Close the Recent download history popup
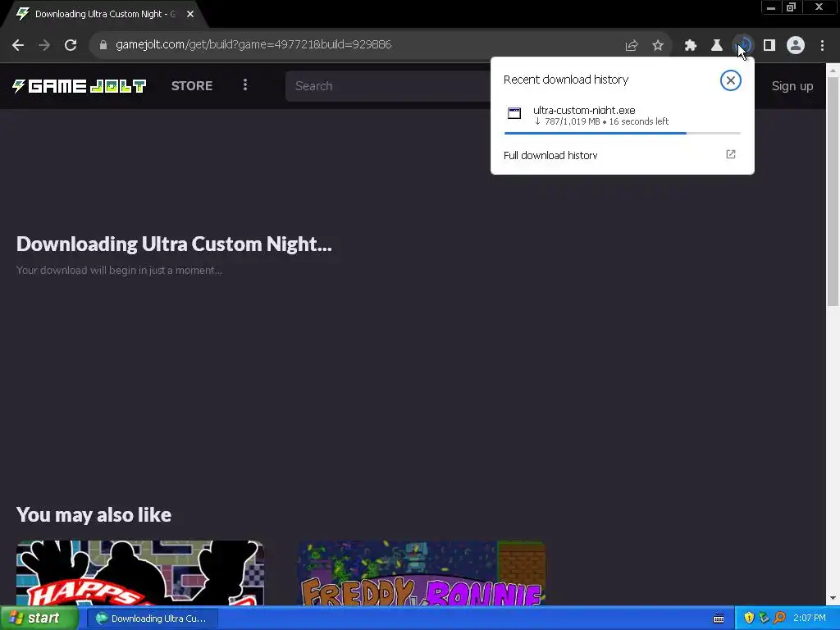The image size is (840, 630). 730,80
